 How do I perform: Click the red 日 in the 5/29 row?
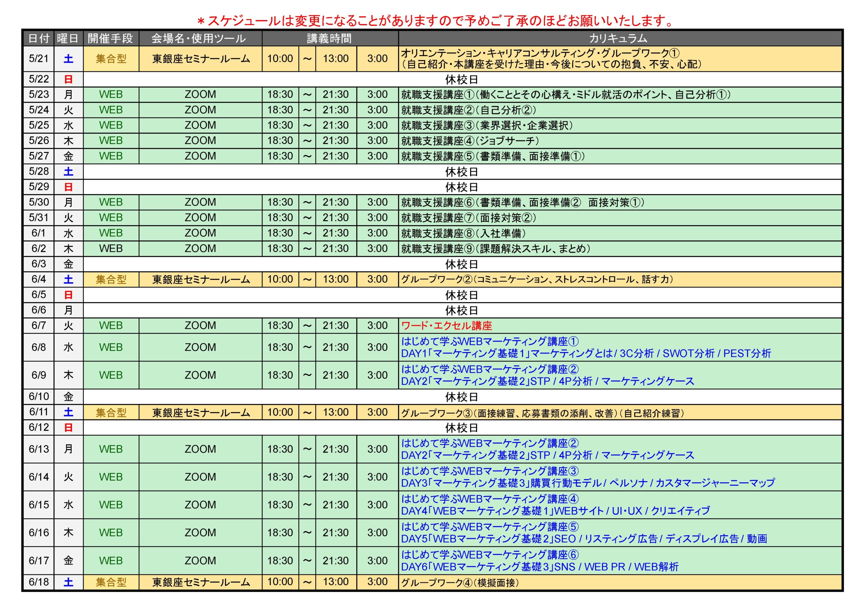(x=68, y=187)
